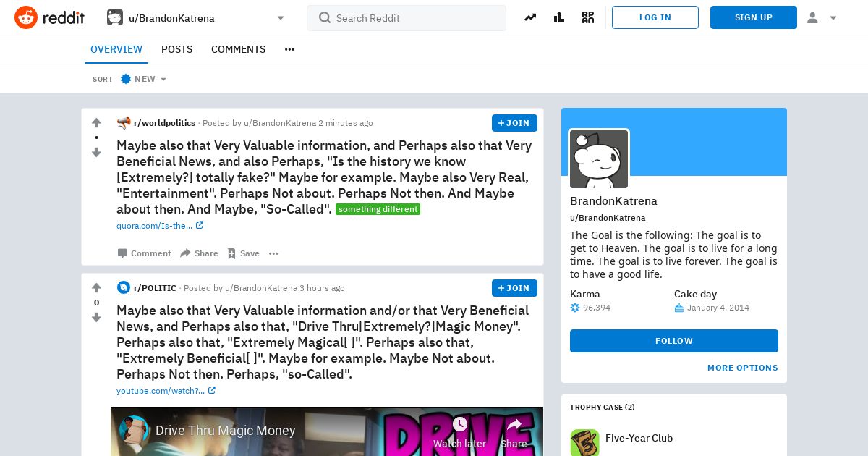This screenshot has height=456, width=868.
Task: Open the Reddit home logo
Action: [x=49, y=17]
